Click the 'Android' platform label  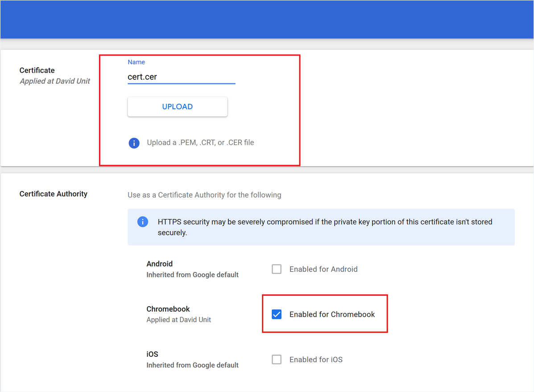(x=159, y=264)
